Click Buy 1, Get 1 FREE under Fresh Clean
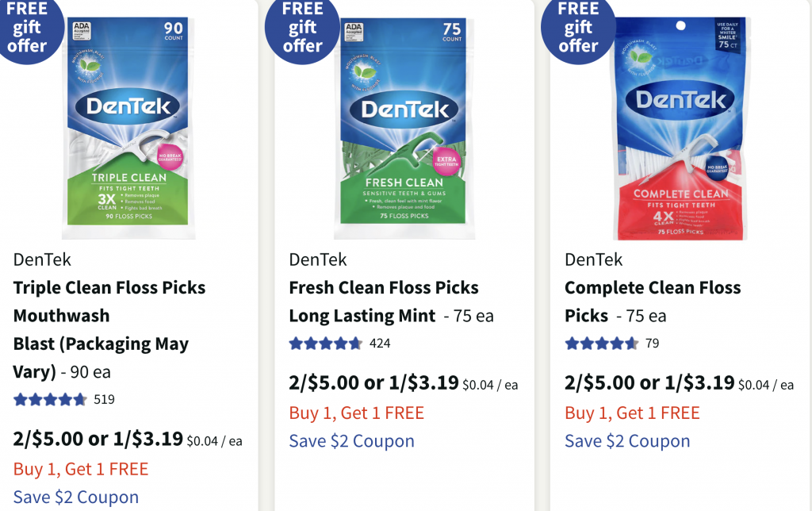Viewport: 812px width, 511px height. click(356, 413)
